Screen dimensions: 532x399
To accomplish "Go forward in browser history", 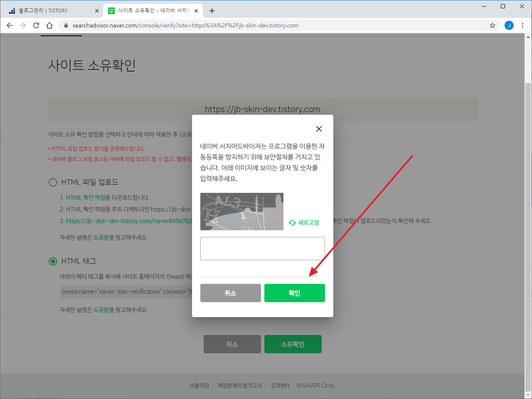I will [23, 25].
